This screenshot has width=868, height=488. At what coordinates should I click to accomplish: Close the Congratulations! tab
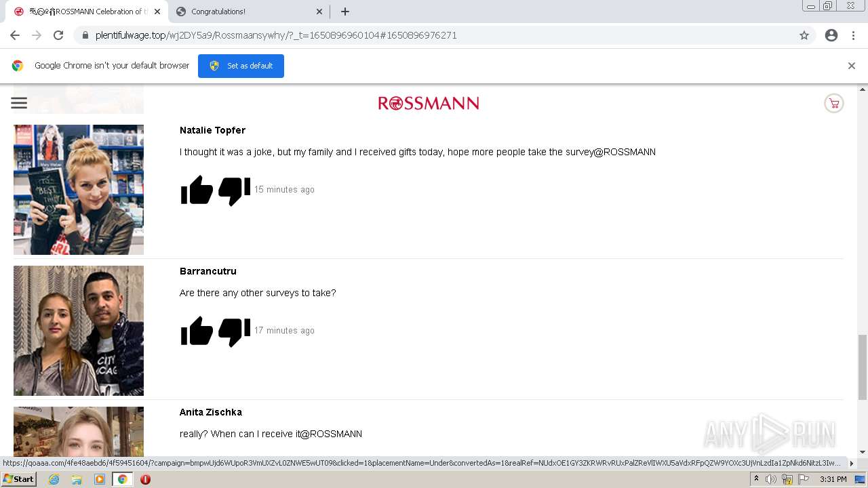(319, 12)
